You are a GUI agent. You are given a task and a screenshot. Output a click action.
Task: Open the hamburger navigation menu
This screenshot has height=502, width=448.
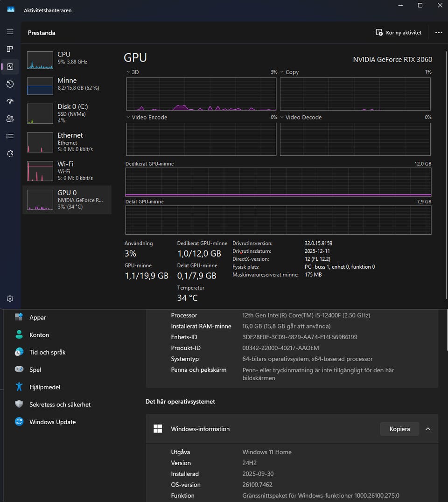(10, 32)
